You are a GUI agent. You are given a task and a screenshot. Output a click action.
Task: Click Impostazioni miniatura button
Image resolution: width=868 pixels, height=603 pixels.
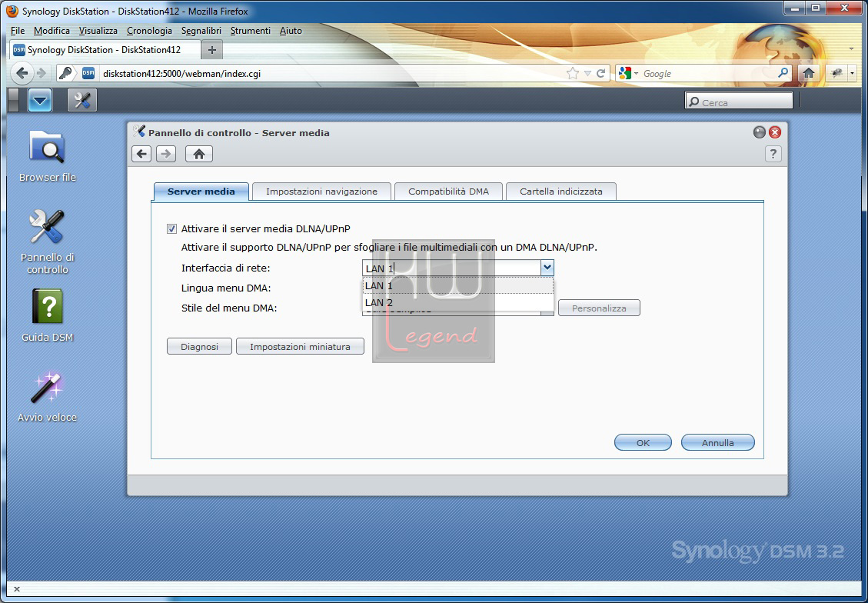300,347
